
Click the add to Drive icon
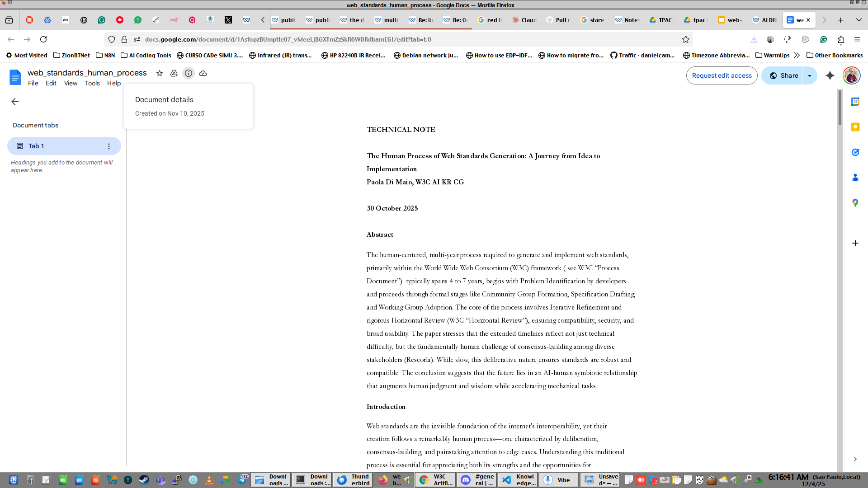click(x=174, y=73)
